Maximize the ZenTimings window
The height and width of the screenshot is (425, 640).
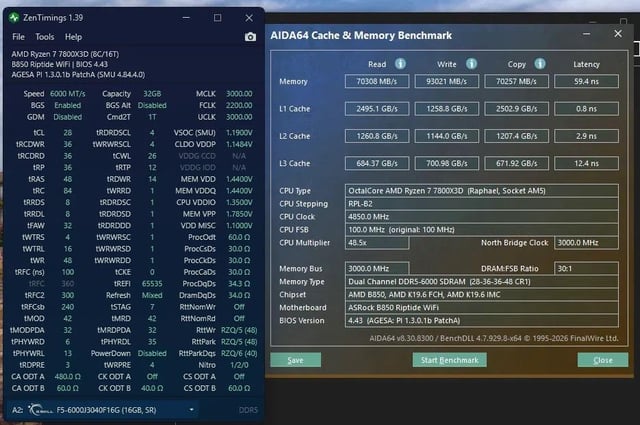pyautogui.click(x=218, y=18)
